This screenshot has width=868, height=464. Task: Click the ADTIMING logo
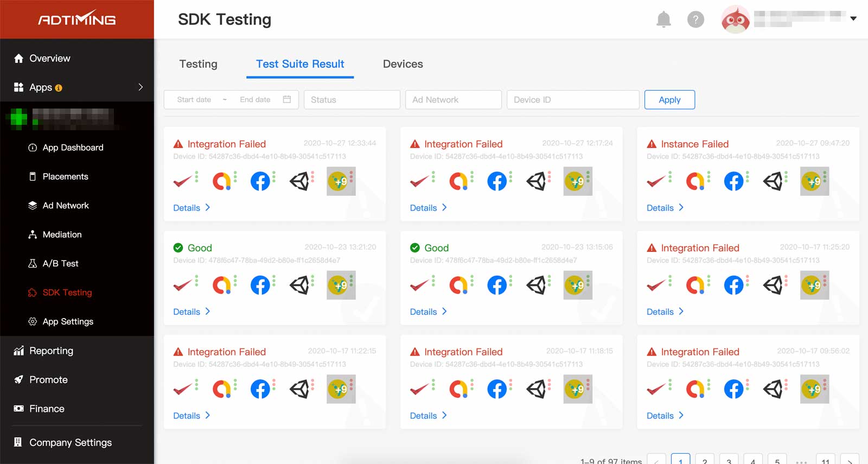pos(77,19)
